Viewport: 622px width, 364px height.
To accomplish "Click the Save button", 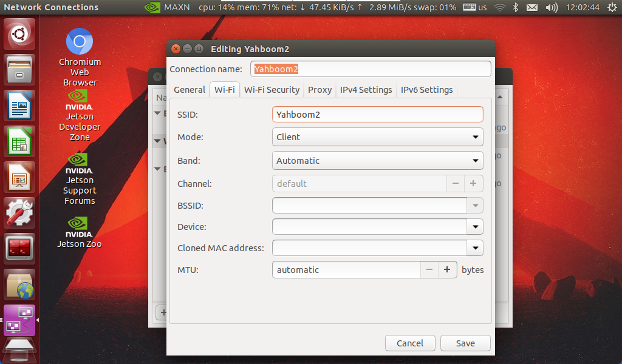I will click(465, 343).
